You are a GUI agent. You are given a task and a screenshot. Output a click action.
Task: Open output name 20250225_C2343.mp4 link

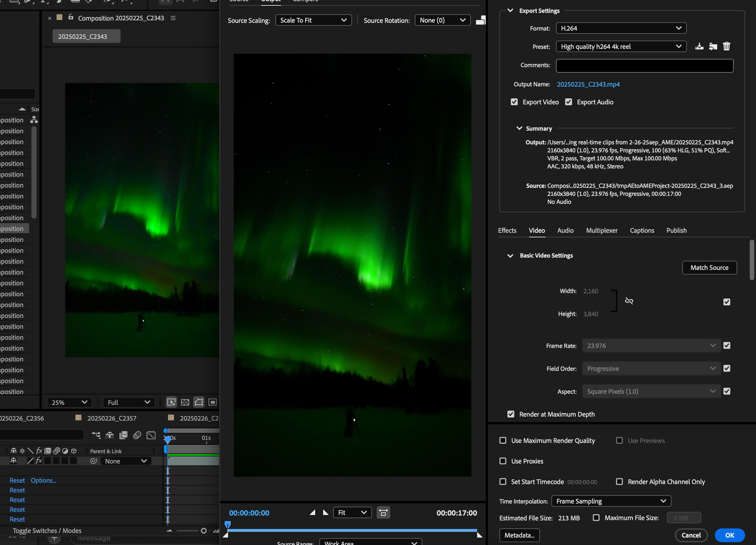[588, 84]
